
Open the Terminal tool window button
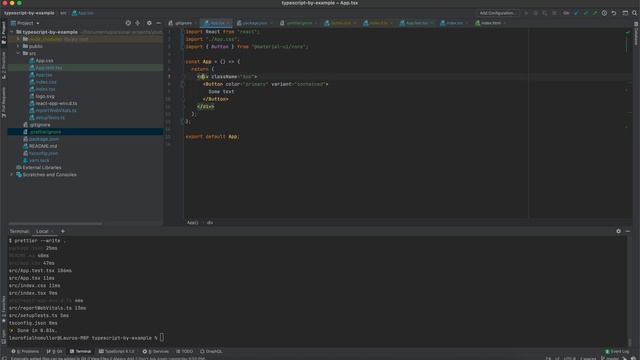point(80,351)
